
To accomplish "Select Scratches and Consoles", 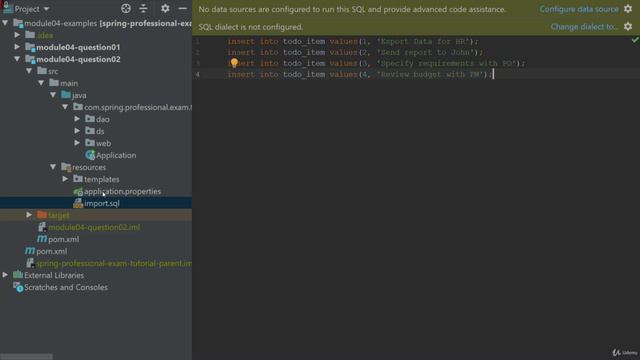I will tap(66, 287).
